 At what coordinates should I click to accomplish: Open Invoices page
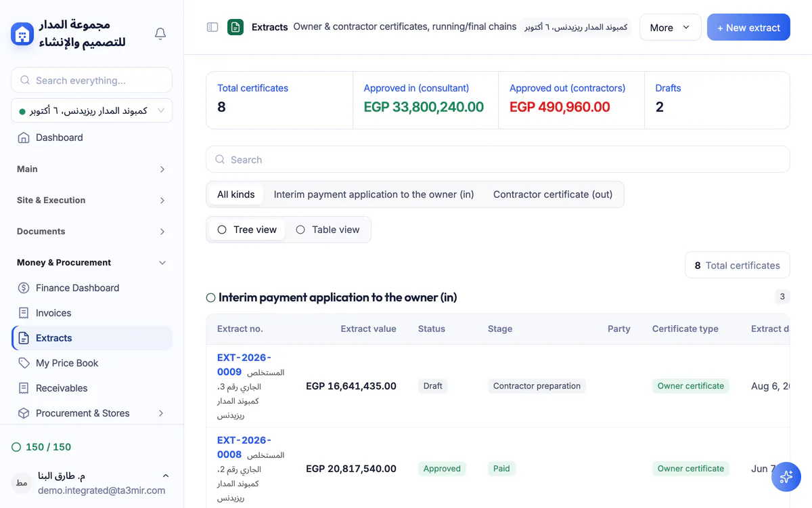click(91, 313)
